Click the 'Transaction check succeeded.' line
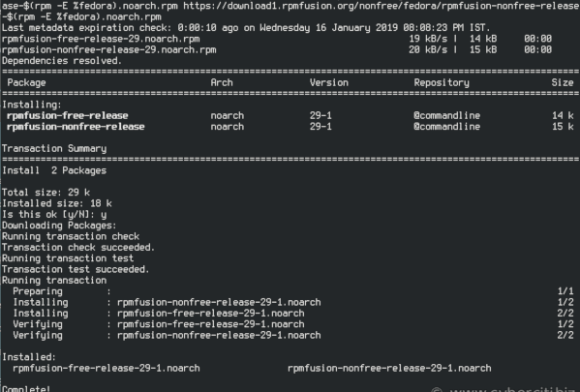Image resolution: width=580 pixels, height=392 pixels. [x=78, y=248]
